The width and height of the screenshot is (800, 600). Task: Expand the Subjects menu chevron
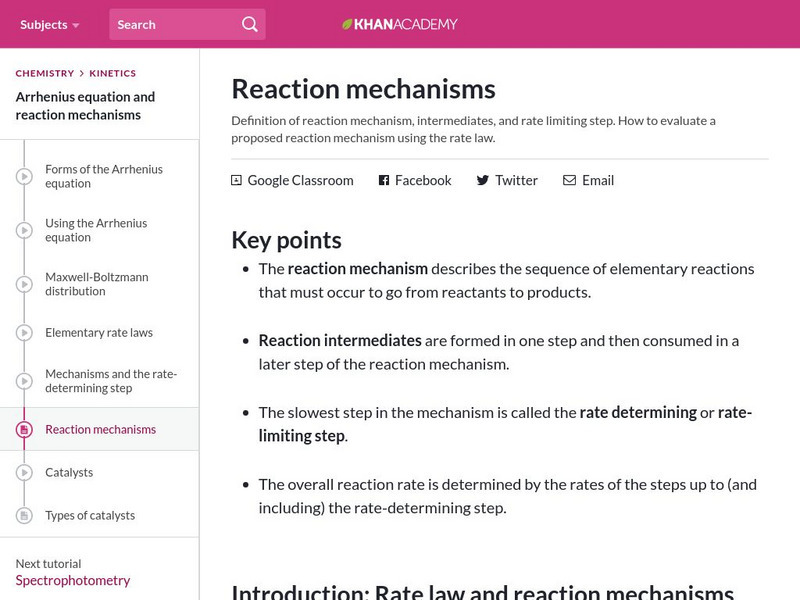point(78,24)
